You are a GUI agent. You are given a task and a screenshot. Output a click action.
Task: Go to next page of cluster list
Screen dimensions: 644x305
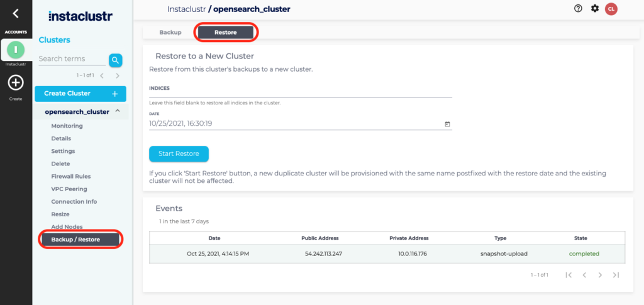118,75
